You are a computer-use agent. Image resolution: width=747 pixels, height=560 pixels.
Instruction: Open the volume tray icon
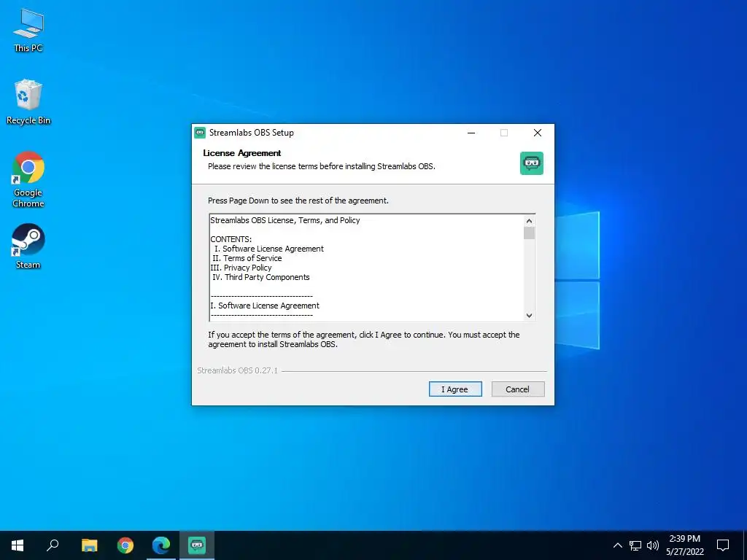click(x=653, y=545)
